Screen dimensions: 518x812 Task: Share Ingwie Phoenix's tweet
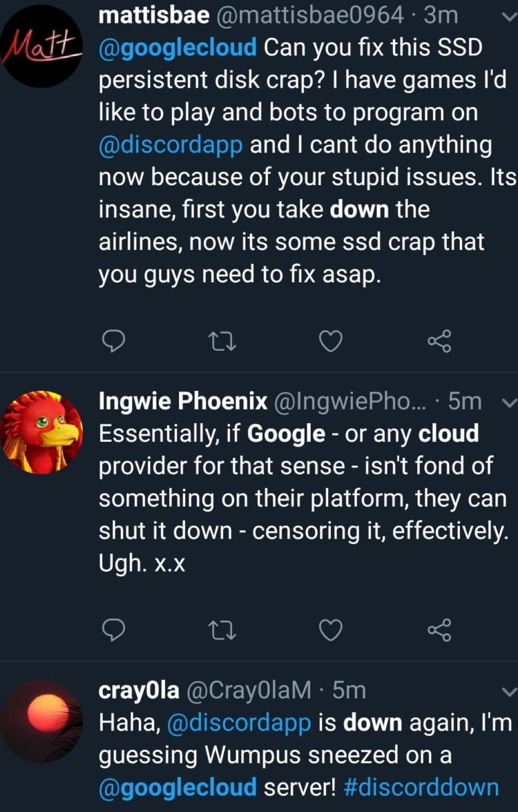pos(439,628)
